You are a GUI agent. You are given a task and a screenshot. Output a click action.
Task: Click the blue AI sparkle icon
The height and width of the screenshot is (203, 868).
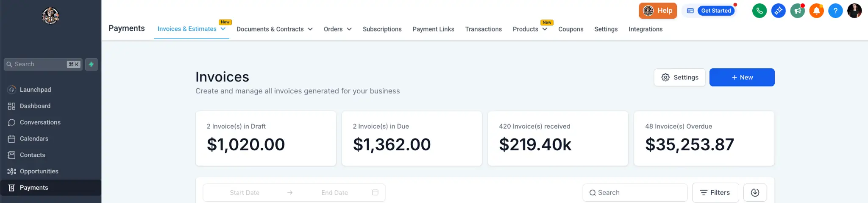[x=779, y=11]
